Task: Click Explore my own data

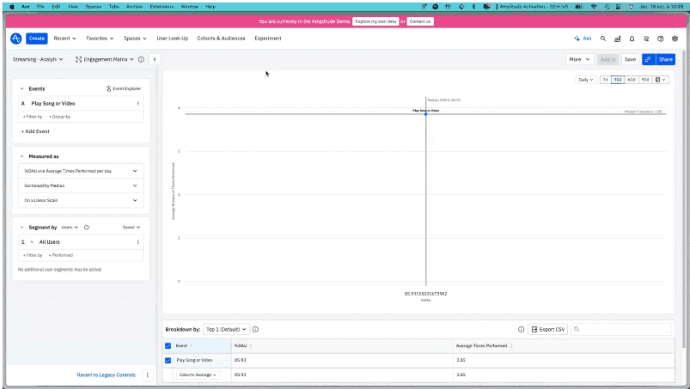Action: point(375,21)
